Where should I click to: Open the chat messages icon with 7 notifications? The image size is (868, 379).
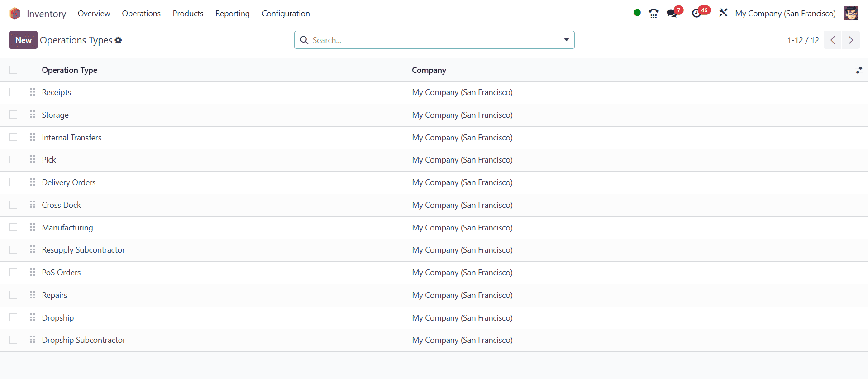(x=672, y=14)
